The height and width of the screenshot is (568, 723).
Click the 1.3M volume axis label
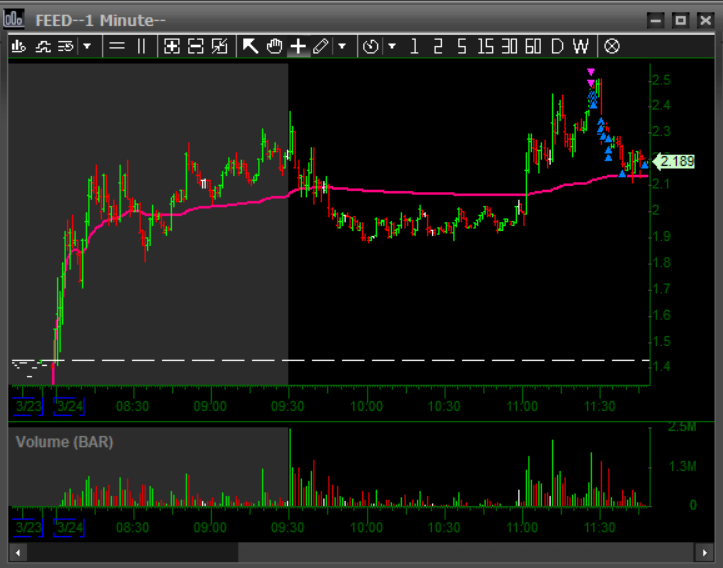(x=682, y=467)
